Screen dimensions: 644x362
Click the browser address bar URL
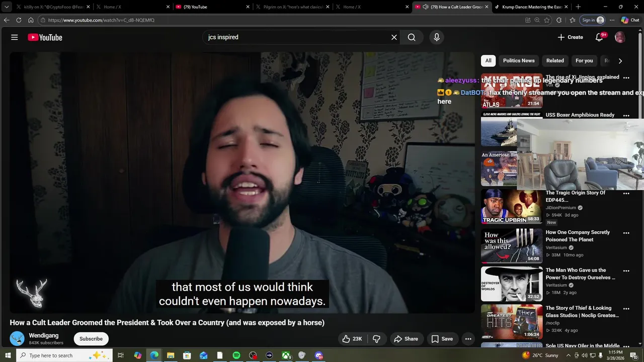click(101, 20)
